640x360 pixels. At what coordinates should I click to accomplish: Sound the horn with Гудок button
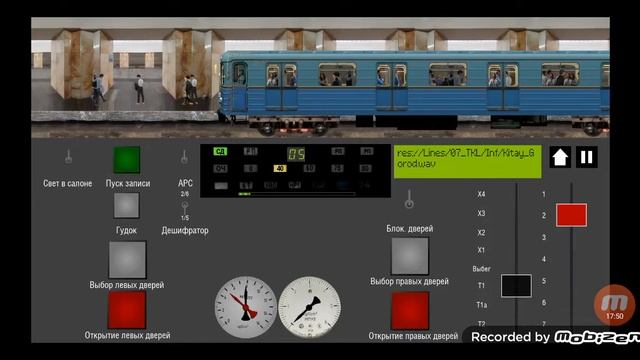click(127, 205)
